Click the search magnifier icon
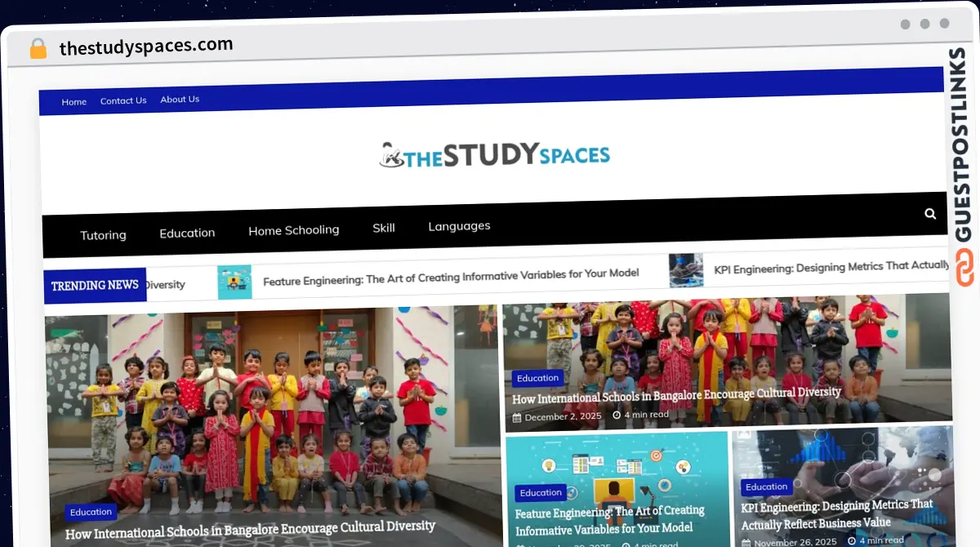980x547 pixels. 930,214
